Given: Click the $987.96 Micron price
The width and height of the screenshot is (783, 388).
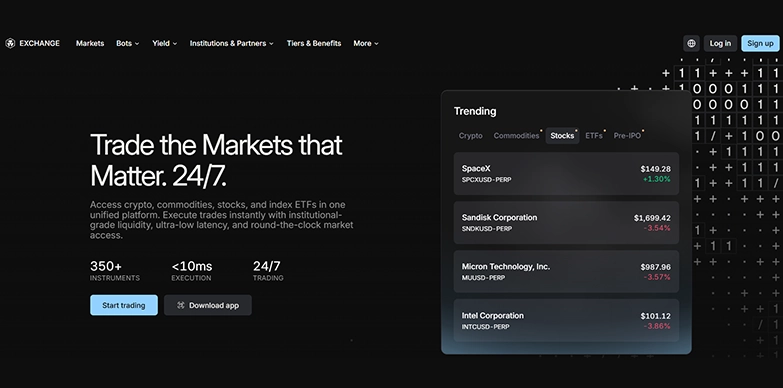Looking at the screenshot, I should [x=656, y=267].
